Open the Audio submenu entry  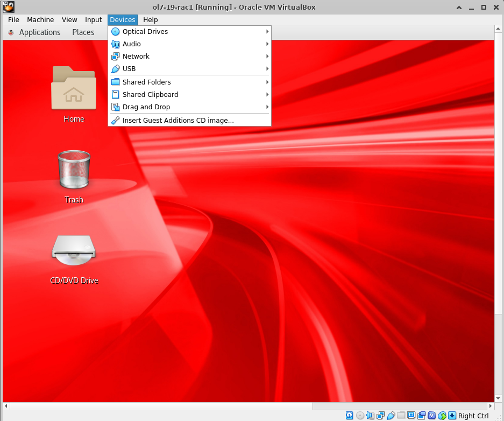(189, 44)
